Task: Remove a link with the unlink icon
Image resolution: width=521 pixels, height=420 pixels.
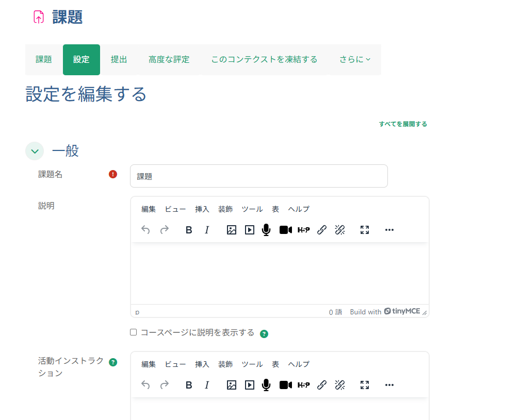Action: pos(340,230)
